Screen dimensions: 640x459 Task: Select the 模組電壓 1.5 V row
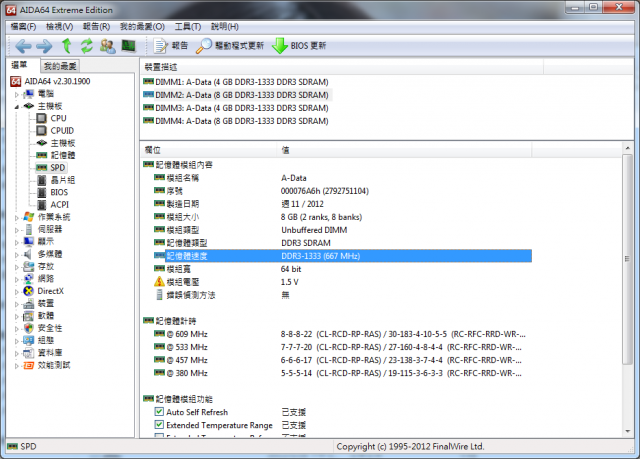[343, 282]
